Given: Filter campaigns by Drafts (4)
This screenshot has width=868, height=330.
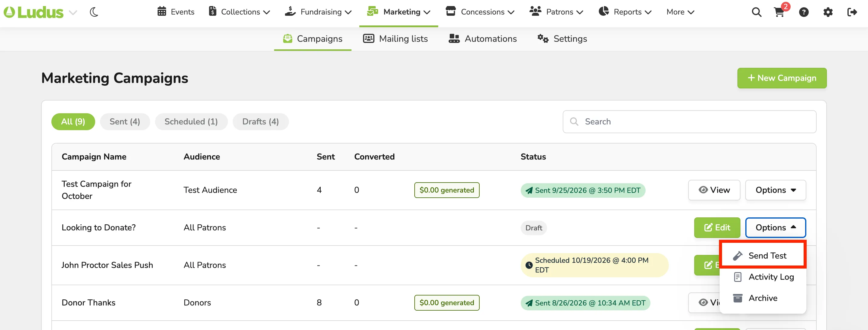Looking at the screenshot, I should [261, 121].
